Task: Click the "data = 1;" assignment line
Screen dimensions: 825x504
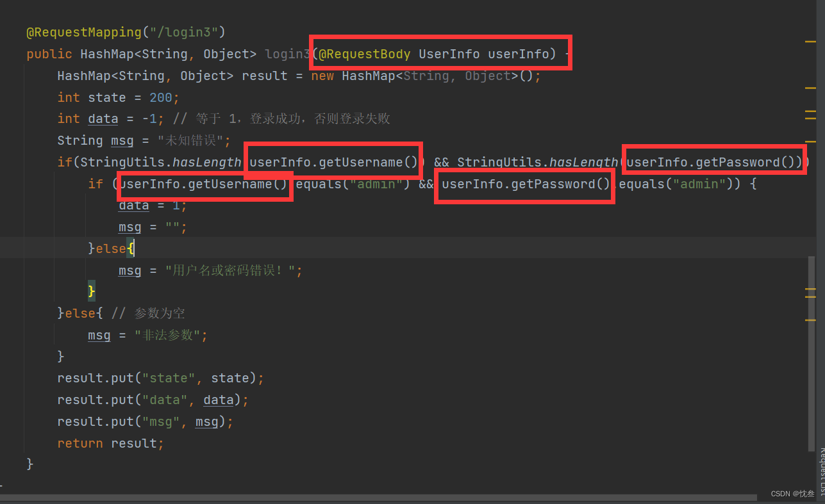Action: click(x=153, y=206)
